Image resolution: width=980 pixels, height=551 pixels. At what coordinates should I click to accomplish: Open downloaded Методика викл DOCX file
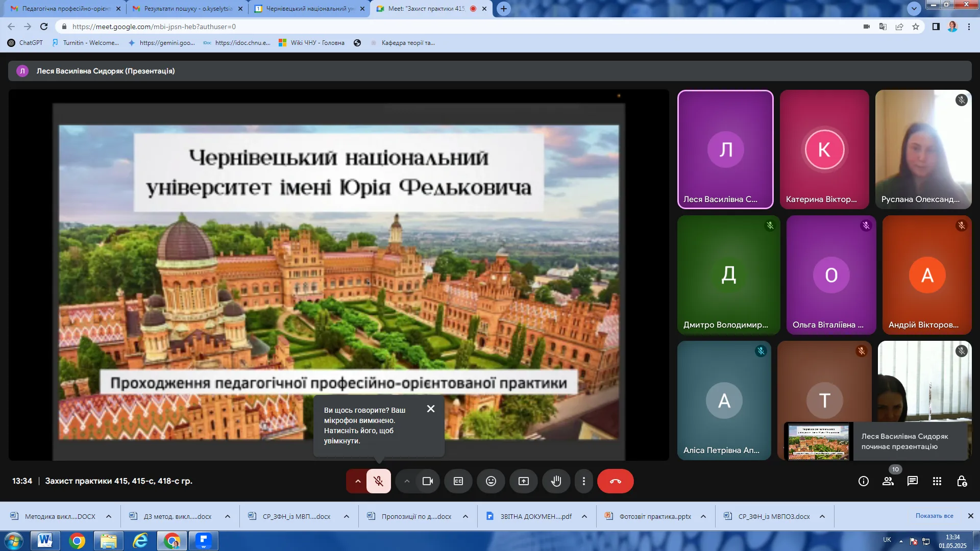click(54, 516)
